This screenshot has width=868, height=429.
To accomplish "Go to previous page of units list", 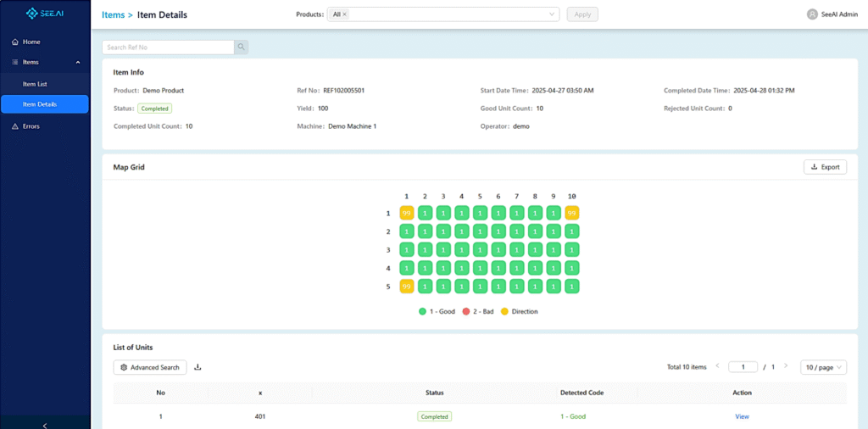I will coord(717,367).
